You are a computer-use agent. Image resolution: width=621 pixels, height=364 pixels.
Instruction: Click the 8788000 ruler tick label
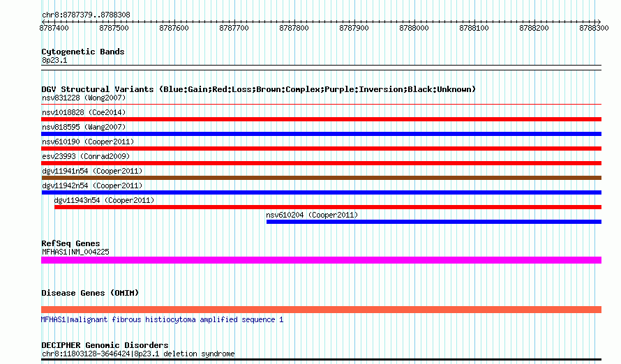click(x=414, y=28)
